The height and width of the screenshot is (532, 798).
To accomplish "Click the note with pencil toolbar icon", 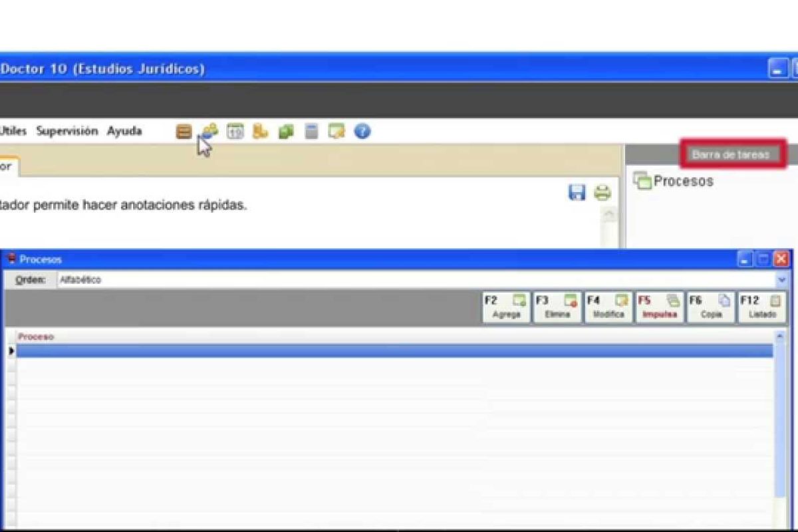I will 336,132.
